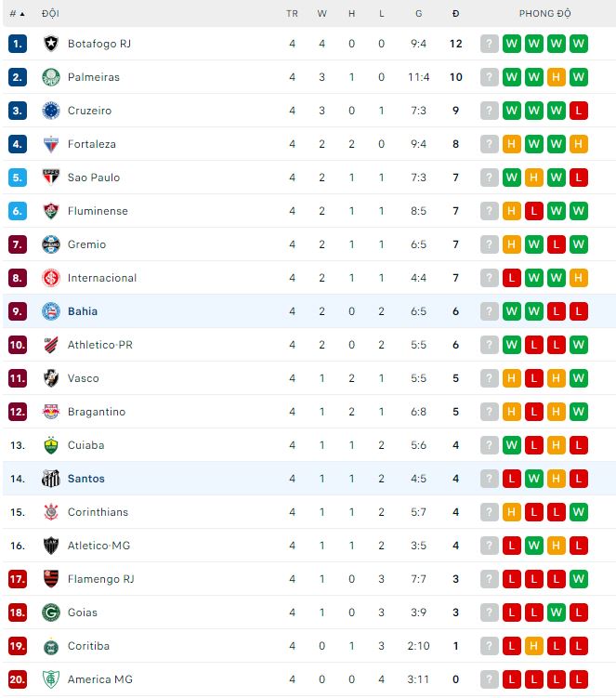This screenshot has width=616, height=698.
Task: Sort standings by ĐỘI column header
Action: click(51, 14)
